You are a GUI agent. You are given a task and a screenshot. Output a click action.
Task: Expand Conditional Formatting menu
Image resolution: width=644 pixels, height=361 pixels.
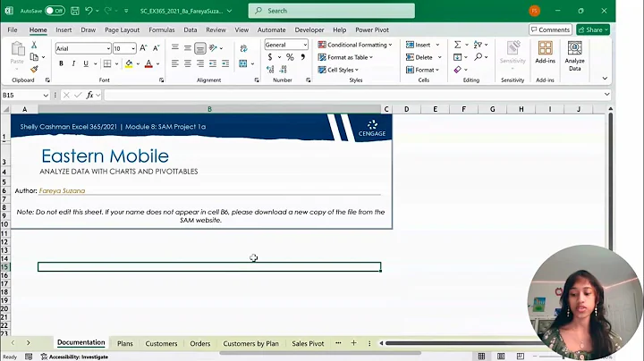pos(355,45)
